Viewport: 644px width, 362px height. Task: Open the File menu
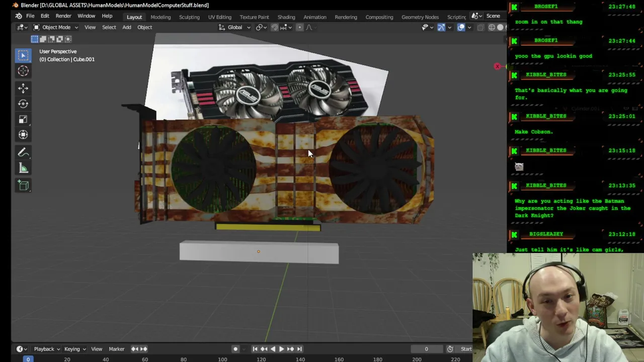[x=30, y=16]
